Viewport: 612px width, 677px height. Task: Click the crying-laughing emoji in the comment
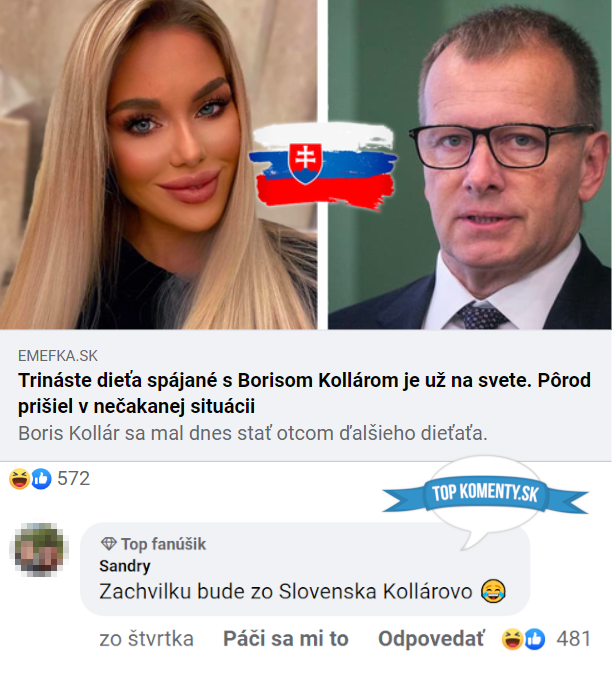(493, 592)
